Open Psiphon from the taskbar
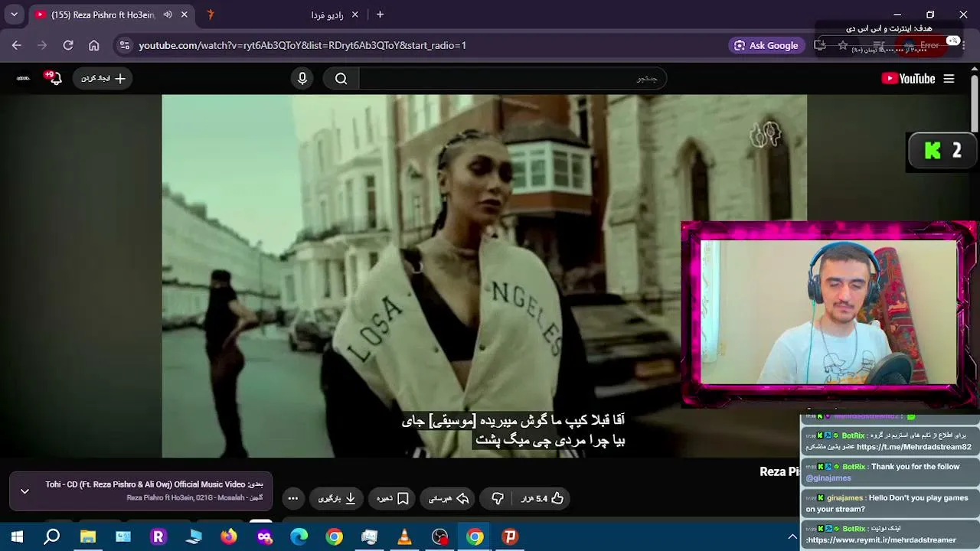Screen dimensions: 980x551 tap(510, 536)
